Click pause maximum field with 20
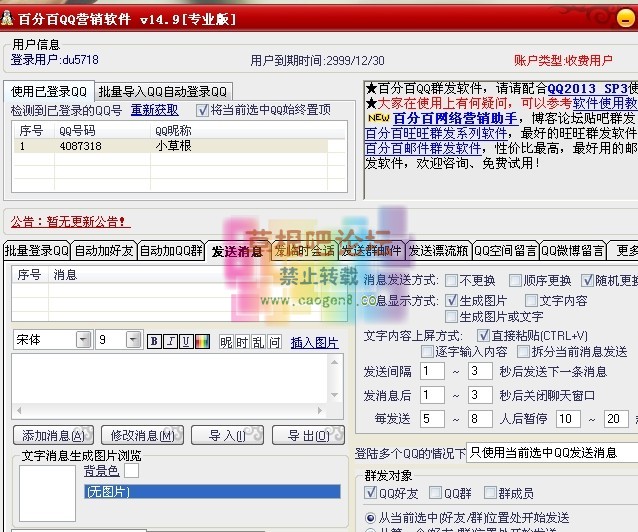638x532 pixels. (616, 418)
